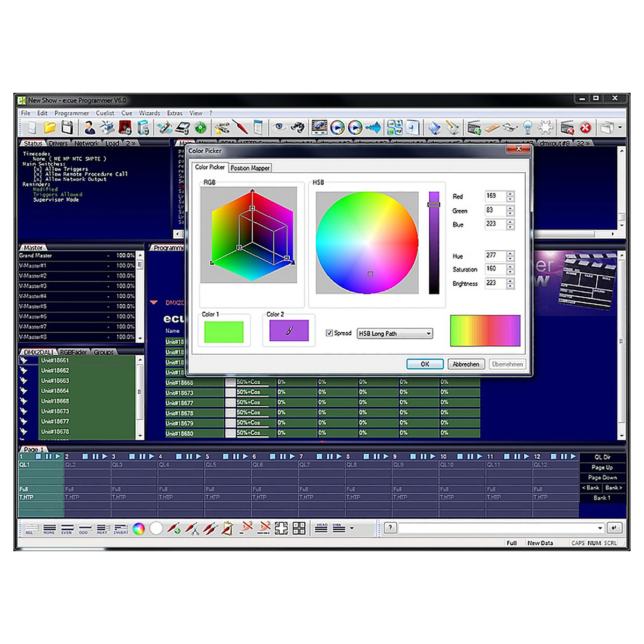Click the white circle icon in bottom toolbar
The height and width of the screenshot is (644, 644).
click(156, 529)
